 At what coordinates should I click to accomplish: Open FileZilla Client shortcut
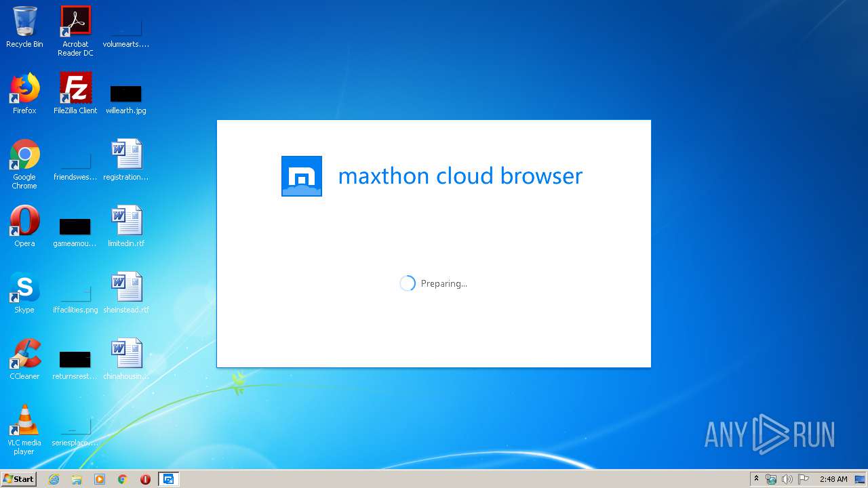pyautogui.click(x=75, y=94)
